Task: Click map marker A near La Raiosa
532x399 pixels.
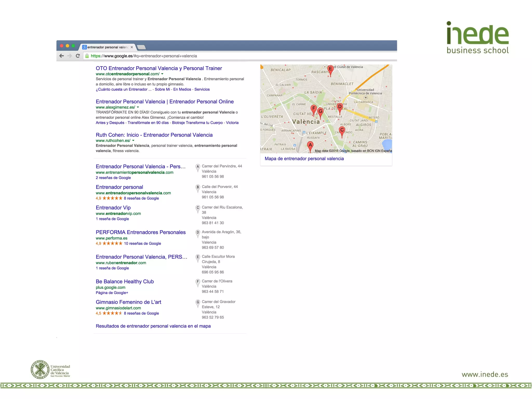Action: (310, 145)
